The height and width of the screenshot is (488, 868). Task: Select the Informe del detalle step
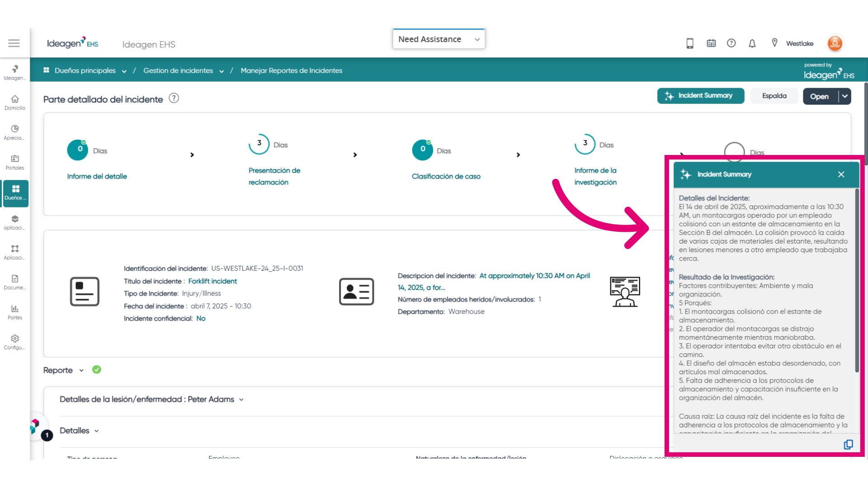(97, 176)
